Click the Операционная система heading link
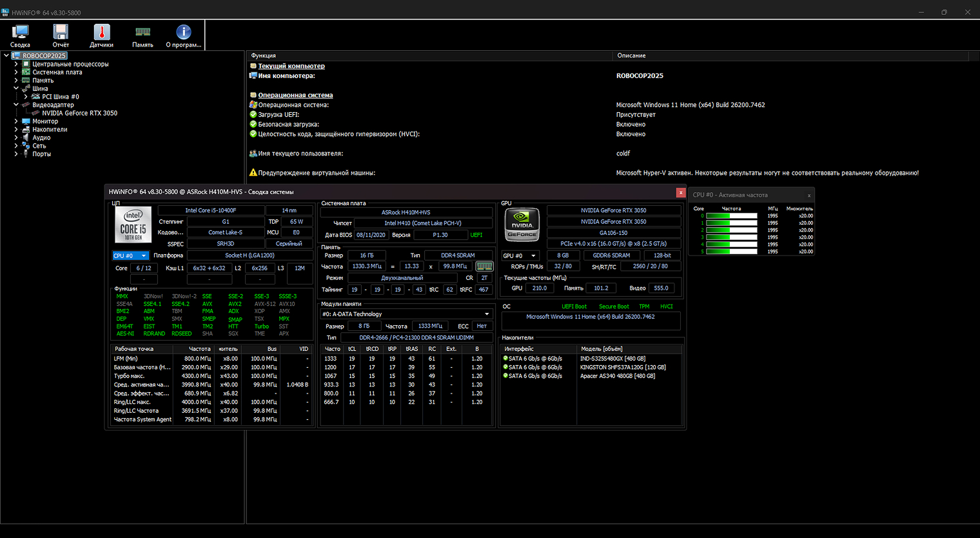980x538 pixels. pos(295,95)
